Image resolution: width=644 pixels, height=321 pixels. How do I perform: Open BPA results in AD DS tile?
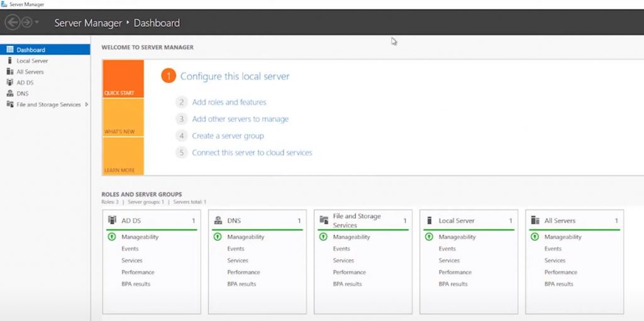click(136, 284)
